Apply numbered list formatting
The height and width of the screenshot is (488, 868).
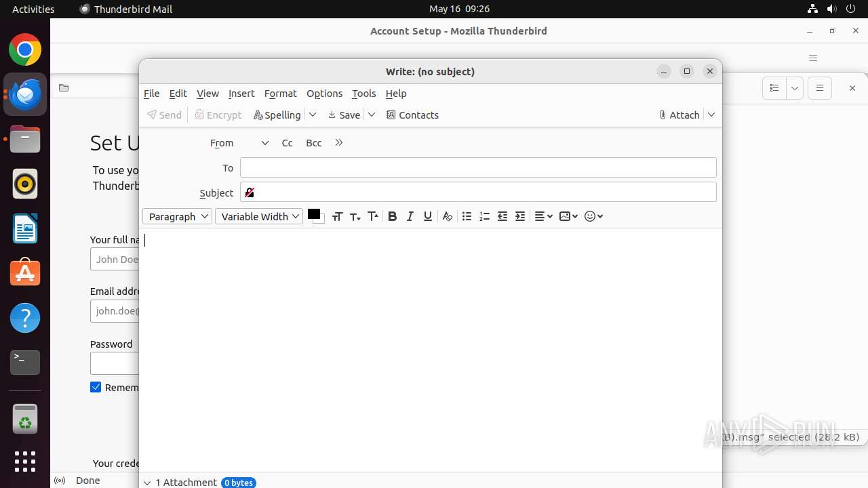click(x=484, y=216)
